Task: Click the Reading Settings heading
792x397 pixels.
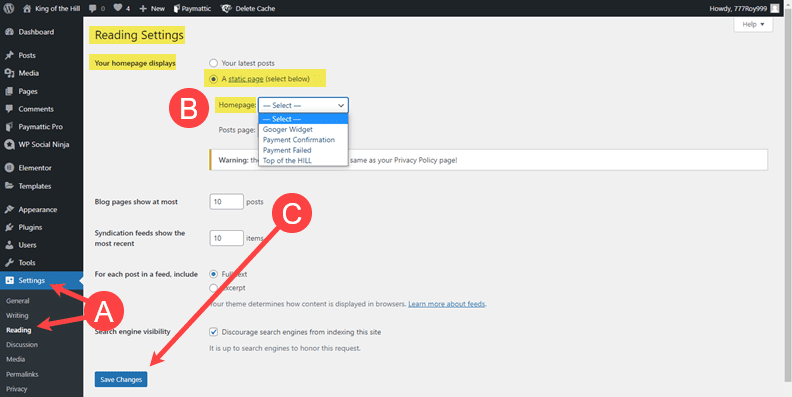Action: pyautogui.click(x=139, y=35)
